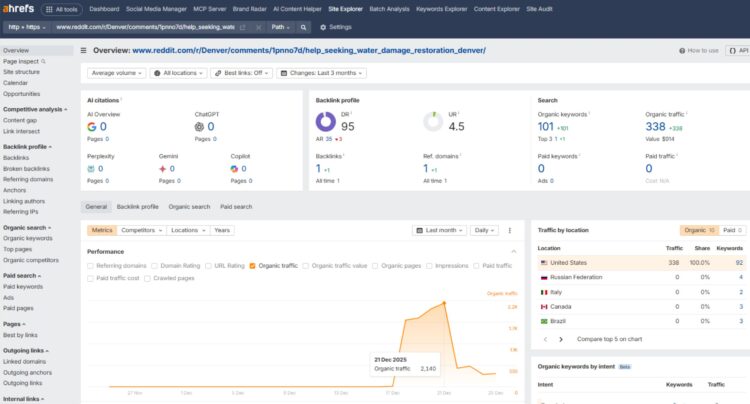The height and width of the screenshot is (404, 750).
Task: Enable Crawled pages checkbox
Action: 147,278
